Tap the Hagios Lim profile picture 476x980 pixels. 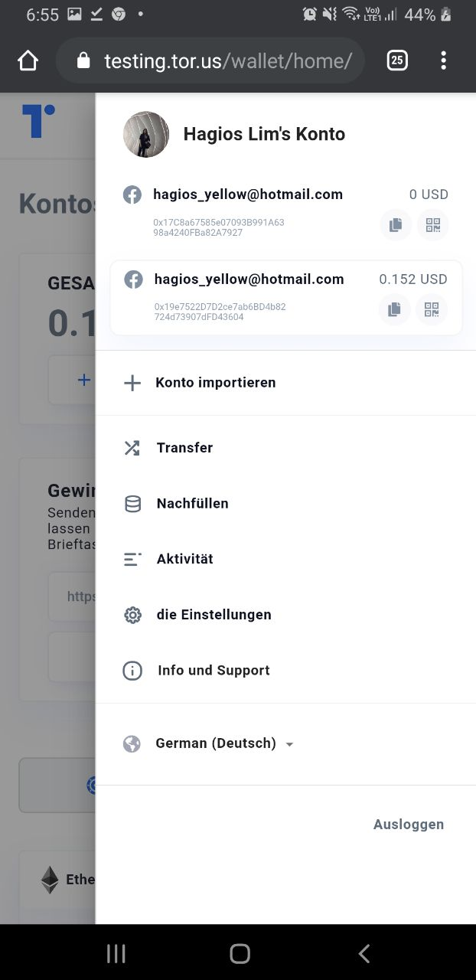[x=146, y=135]
